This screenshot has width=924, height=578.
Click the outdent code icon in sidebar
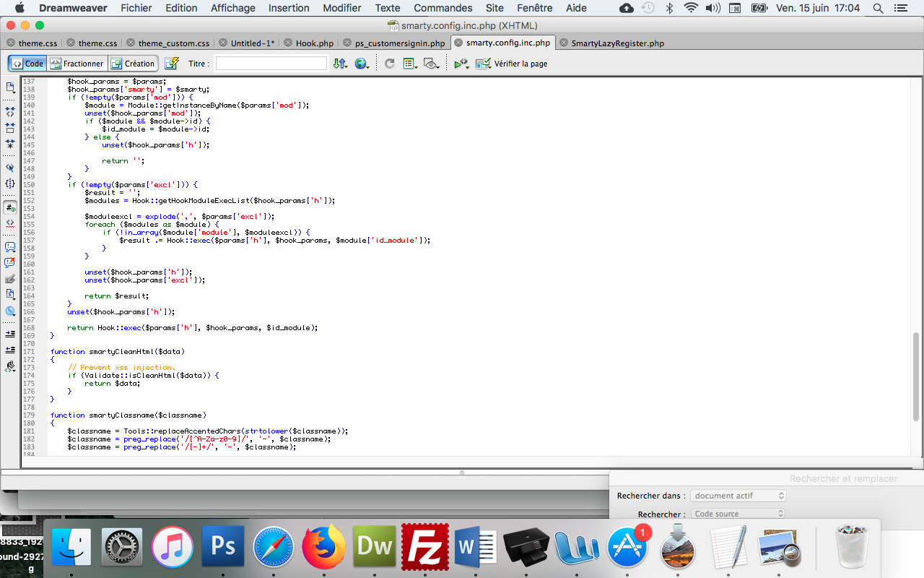(x=10, y=350)
